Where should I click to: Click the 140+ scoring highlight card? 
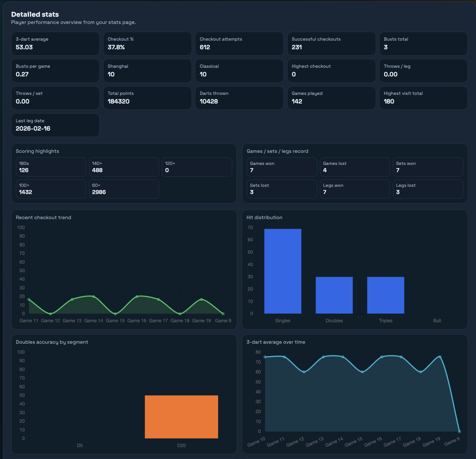pyautogui.click(x=124, y=167)
